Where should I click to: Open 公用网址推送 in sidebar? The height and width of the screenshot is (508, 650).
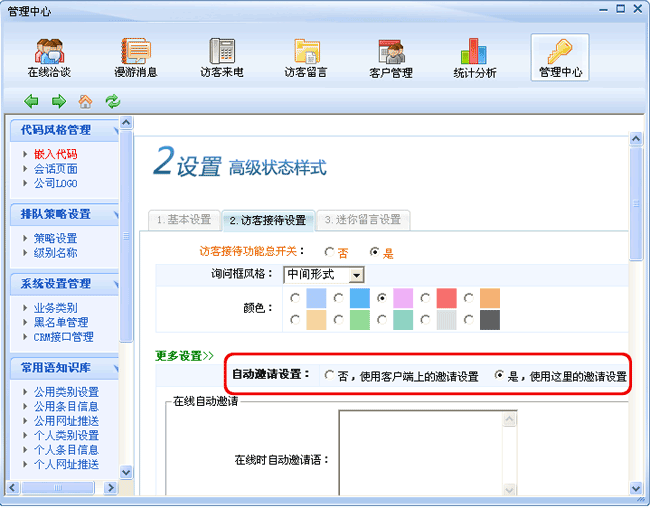66,421
